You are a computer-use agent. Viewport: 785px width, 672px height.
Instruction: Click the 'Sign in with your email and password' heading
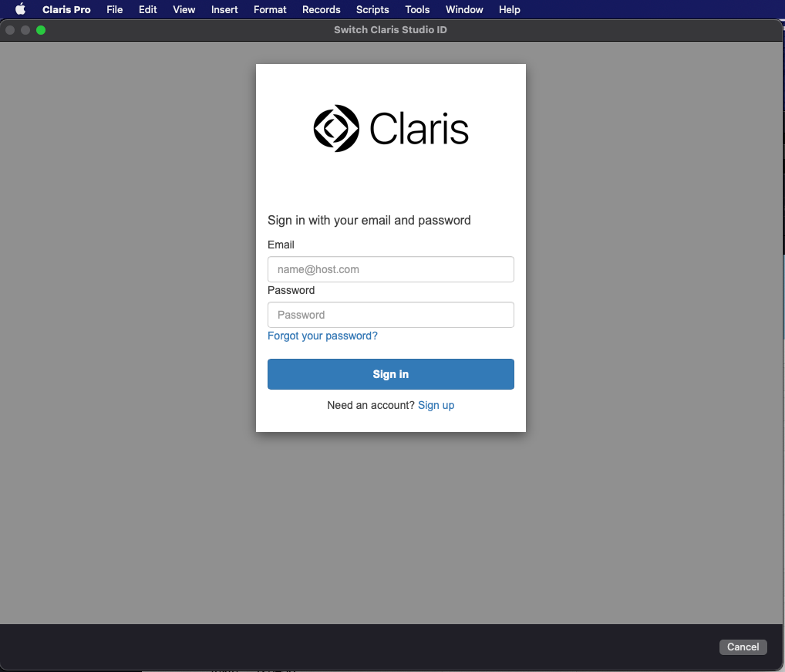pyautogui.click(x=369, y=221)
